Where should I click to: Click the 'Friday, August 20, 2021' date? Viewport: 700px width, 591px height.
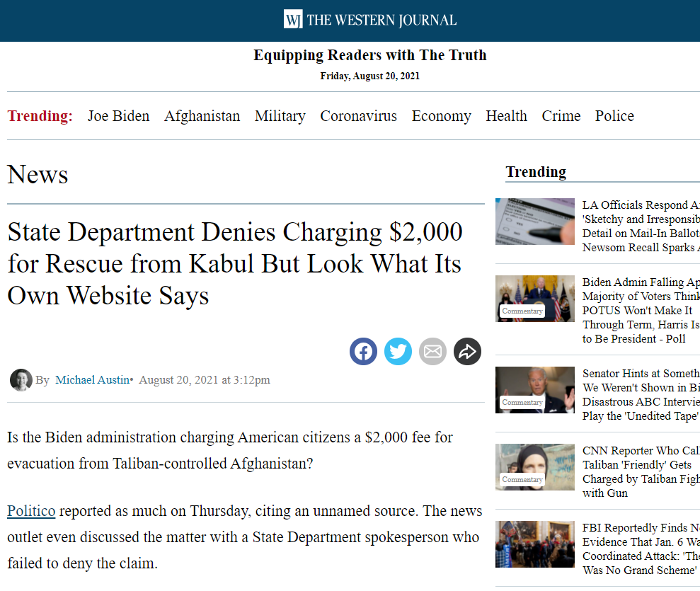click(370, 76)
